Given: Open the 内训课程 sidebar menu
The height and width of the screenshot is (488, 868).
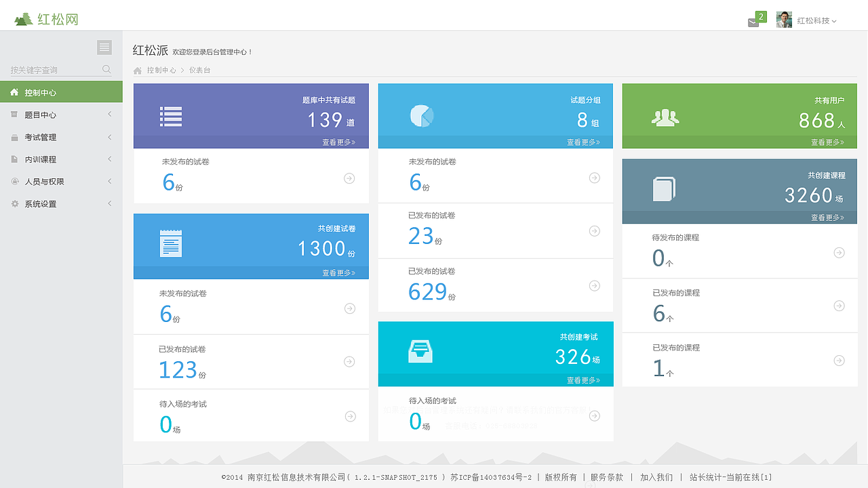Looking at the screenshot, I should click(x=61, y=159).
